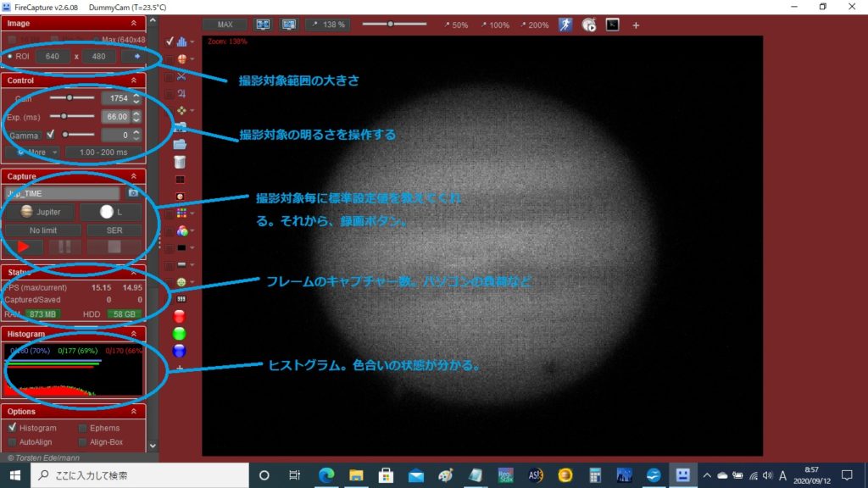Screen dimensions: 868x488
Task: Adjust the Gain slider in Control panel
Action: (x=68, y=97)
